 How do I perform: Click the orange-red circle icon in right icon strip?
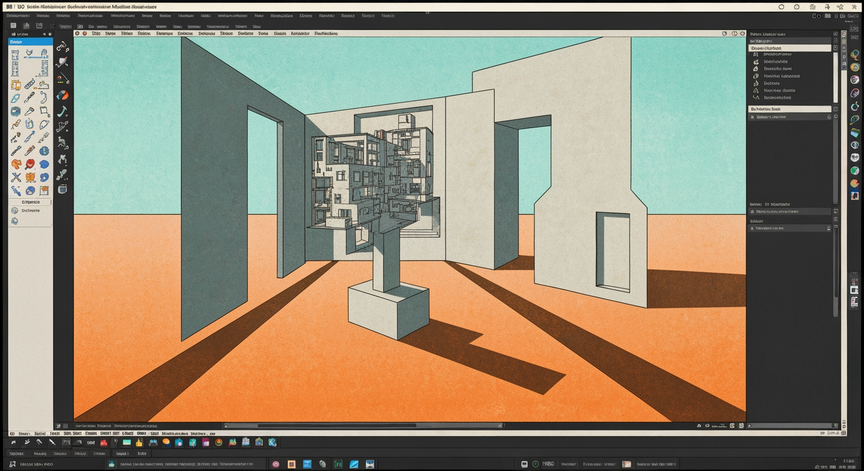(855, 183)
